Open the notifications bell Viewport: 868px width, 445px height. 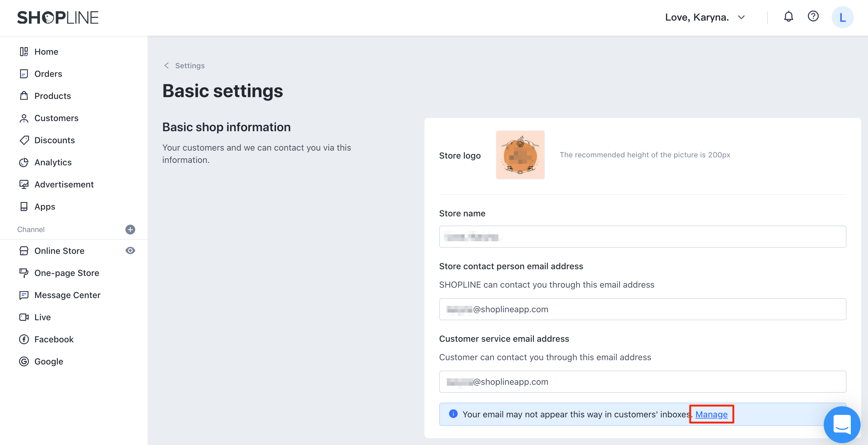click(x=788, y=17)
